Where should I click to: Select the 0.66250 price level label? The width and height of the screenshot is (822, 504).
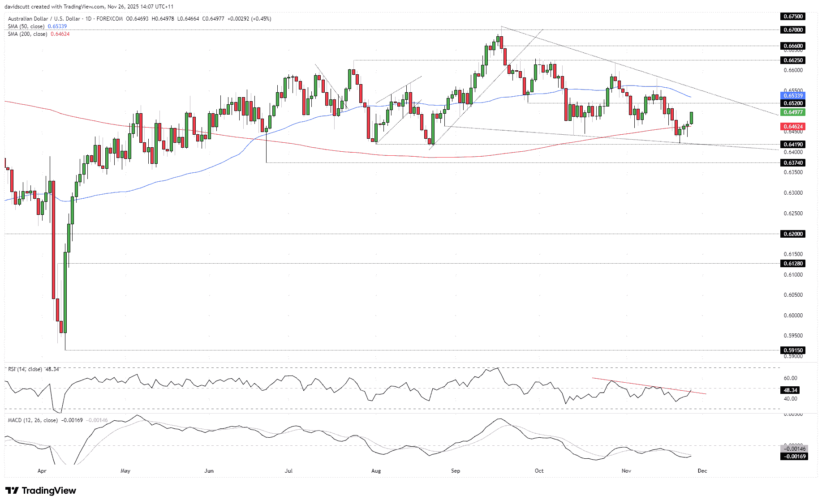[x=793, y=60]
